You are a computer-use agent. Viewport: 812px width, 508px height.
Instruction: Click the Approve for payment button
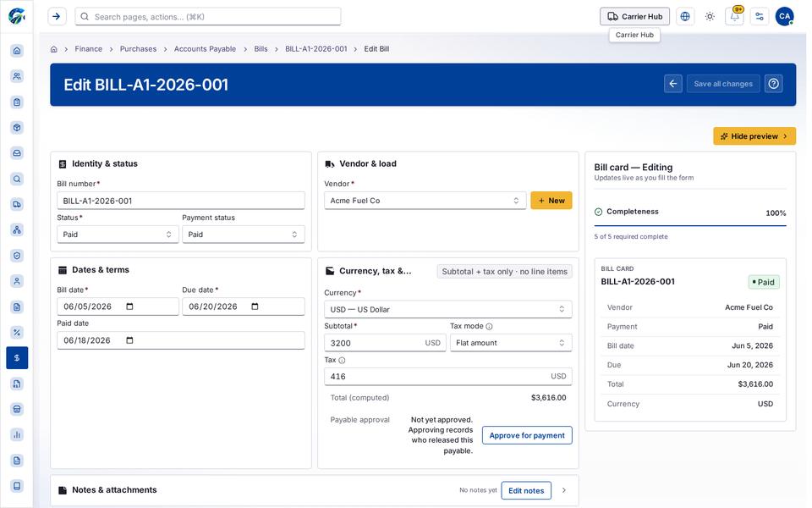(x=527, y=435)
